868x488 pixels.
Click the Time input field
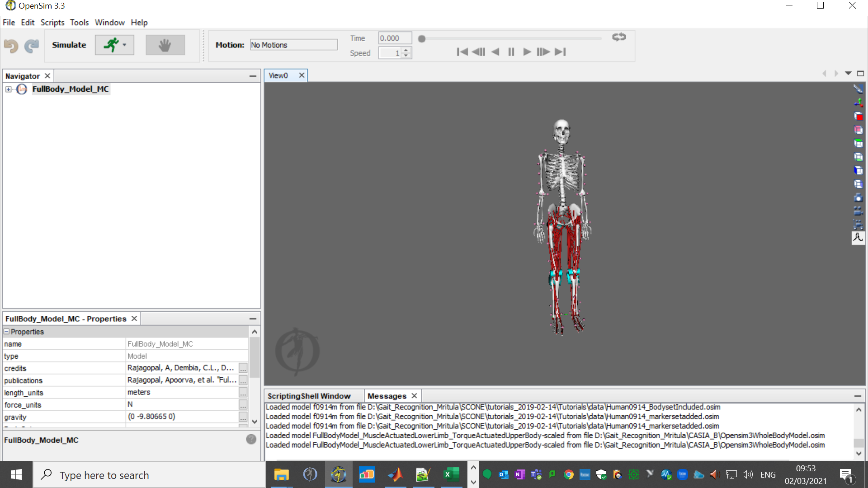pyautogui.click(x=392, y=38)
